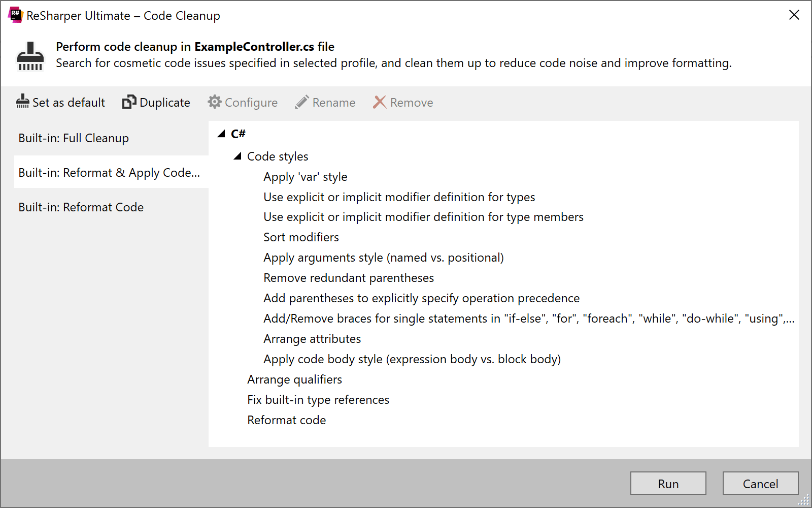Select the Sort modifiers item
Screen dimensions: 812x508
pos(301,237)
